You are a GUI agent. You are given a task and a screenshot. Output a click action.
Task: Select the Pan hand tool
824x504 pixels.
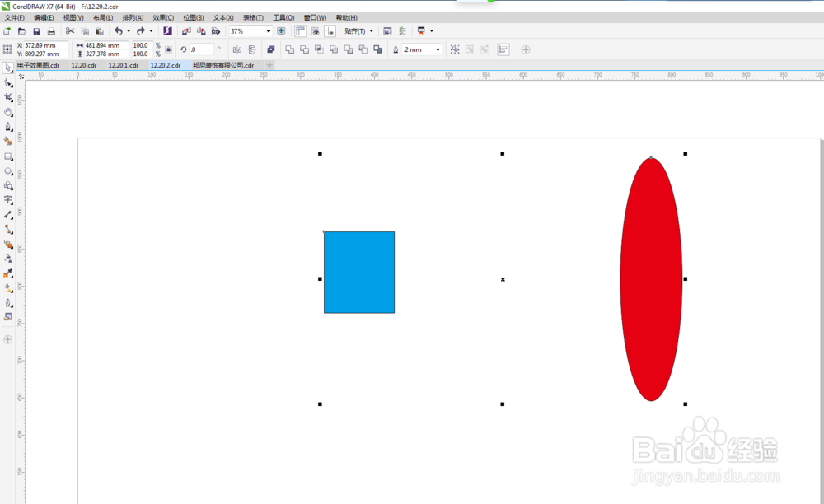point(8,112)
